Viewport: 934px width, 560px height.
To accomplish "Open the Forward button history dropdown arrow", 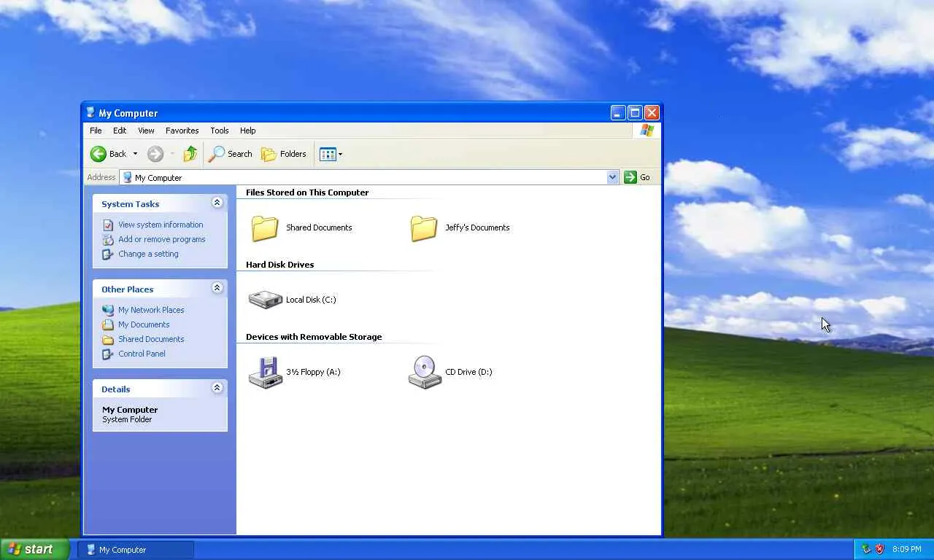I will pos(172,154).
